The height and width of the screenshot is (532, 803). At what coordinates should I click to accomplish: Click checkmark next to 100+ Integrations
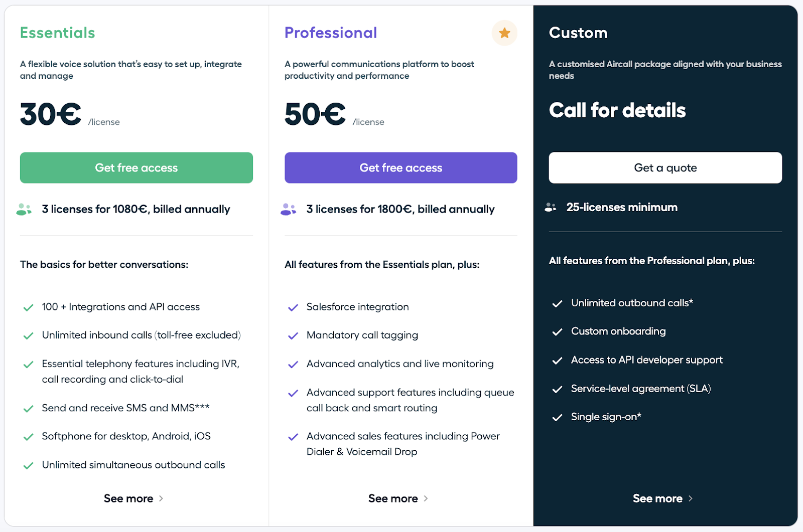[x=29, y=307]
